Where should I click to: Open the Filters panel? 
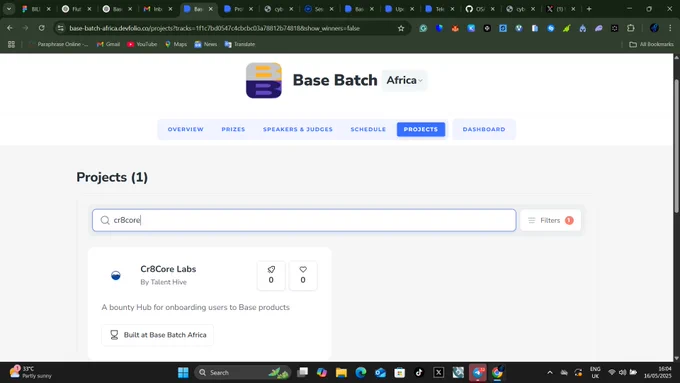[x=550, y=220]
